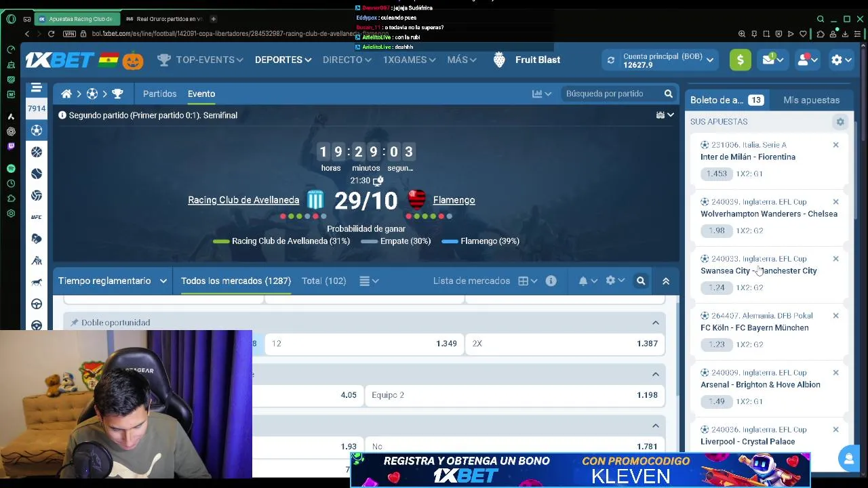This screenshot has height=488, width=868.
Task: Open the live chat support bubble
Action: click(x=848, y=459)
